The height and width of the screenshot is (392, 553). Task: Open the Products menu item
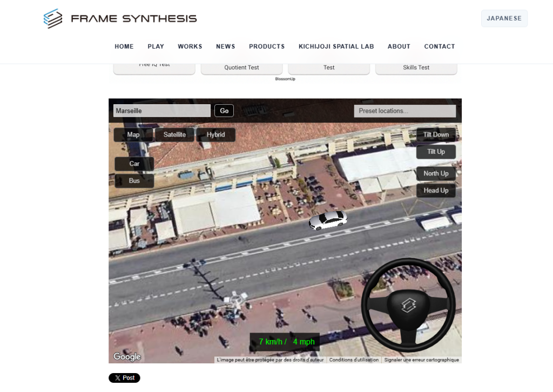(x=267, y=46)
